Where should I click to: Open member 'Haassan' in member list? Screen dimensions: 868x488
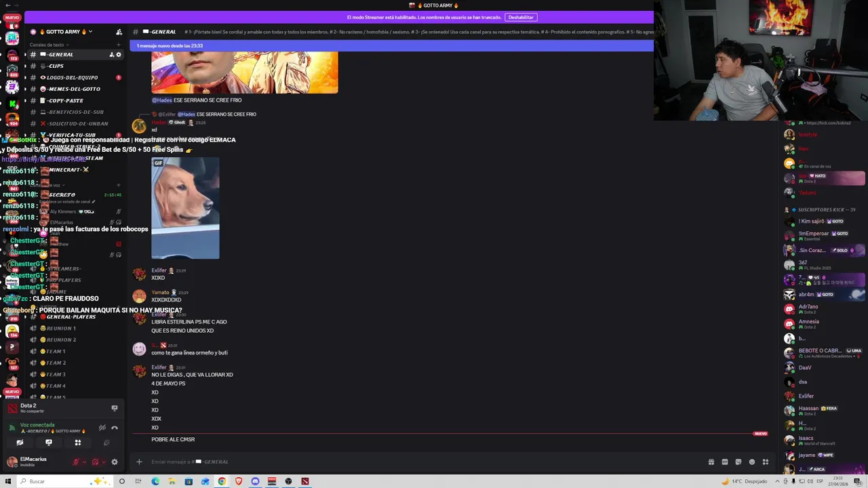pos(824,411)
